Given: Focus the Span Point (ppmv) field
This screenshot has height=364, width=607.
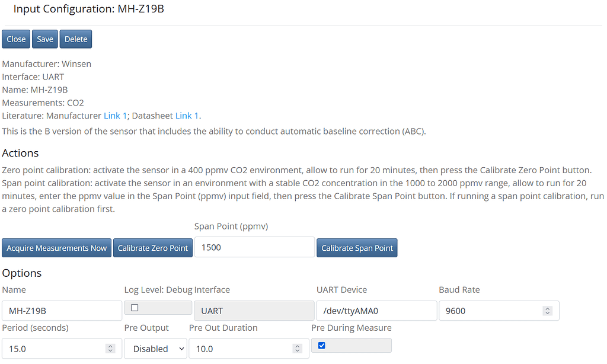Looking at the screenshot, I should pos(254,247).
